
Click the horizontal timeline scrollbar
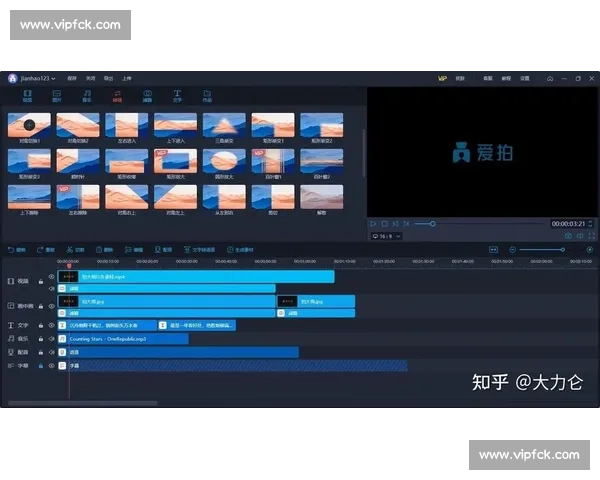(83, 403)
